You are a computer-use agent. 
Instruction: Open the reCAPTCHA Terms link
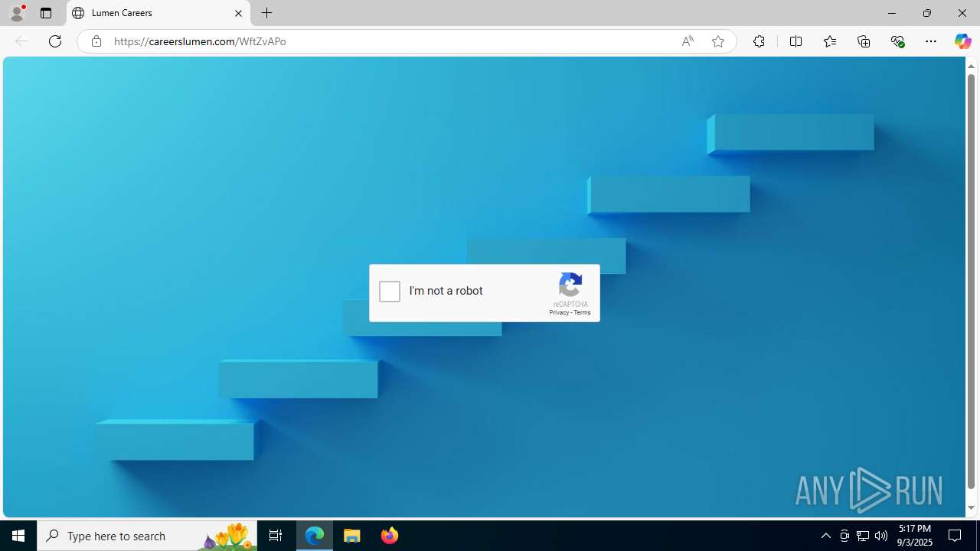583,312
